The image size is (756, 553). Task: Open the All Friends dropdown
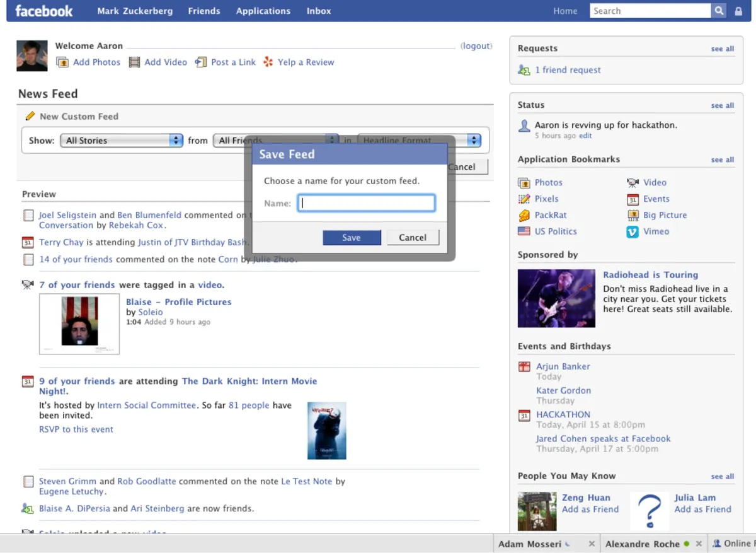click(x=275, y=141)
